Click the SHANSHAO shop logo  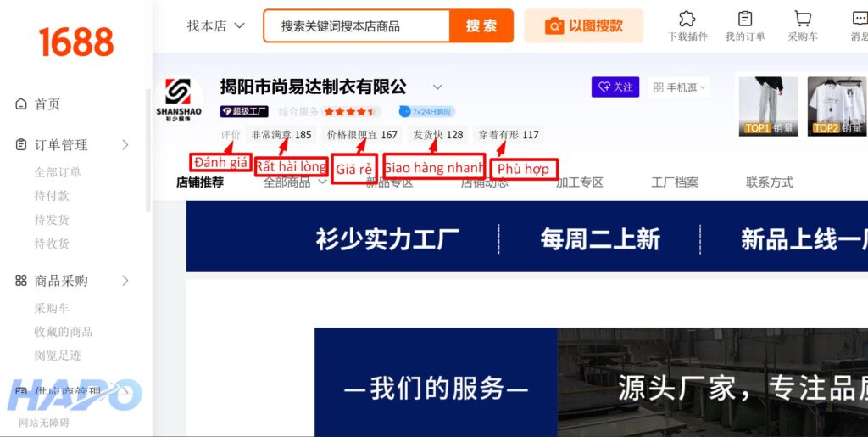179,100
